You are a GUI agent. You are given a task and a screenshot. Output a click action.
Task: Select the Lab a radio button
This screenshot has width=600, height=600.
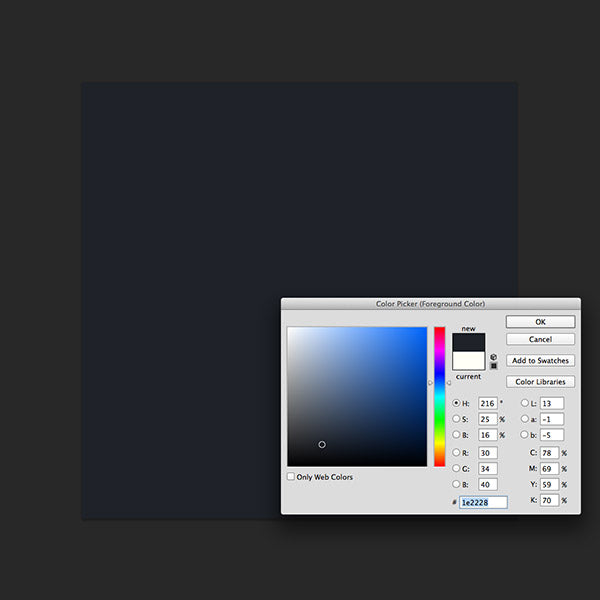(x=525, y=419)
